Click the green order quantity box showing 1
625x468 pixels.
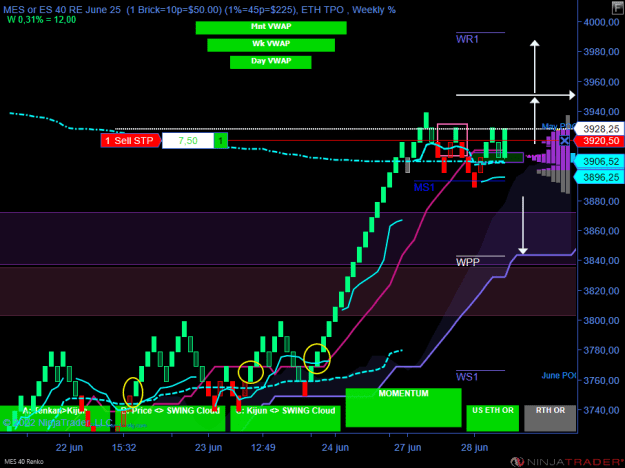(x=221, y=141)
